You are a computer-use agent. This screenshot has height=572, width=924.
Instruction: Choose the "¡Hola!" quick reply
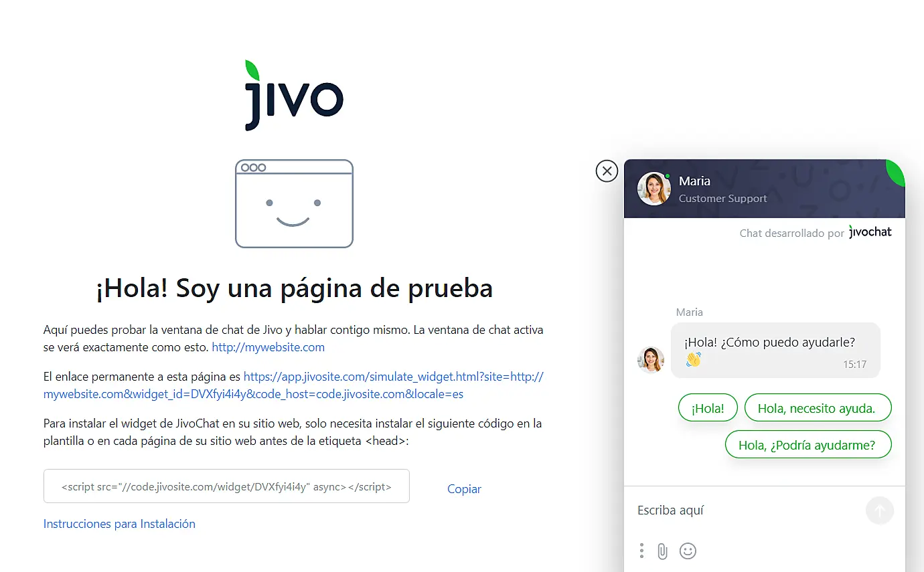708,408
